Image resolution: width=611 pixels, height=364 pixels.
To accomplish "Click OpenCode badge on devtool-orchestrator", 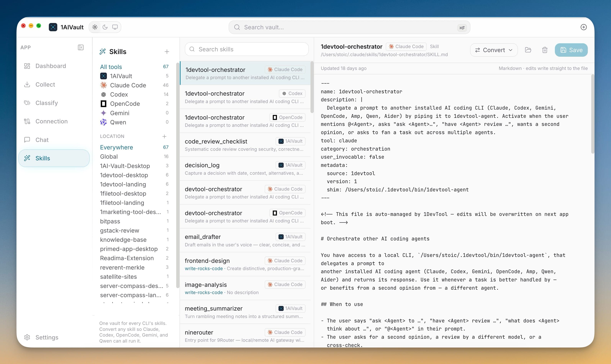I will 287,213.
